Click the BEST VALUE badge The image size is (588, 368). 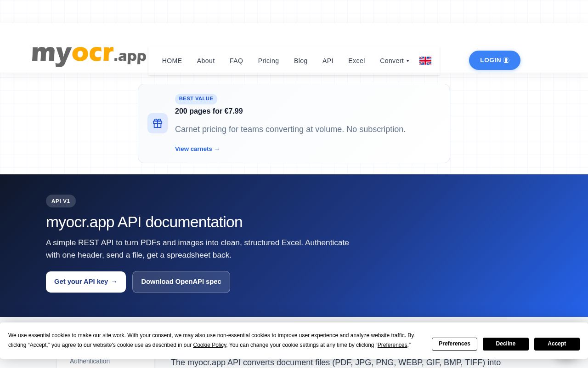[196, 99]
